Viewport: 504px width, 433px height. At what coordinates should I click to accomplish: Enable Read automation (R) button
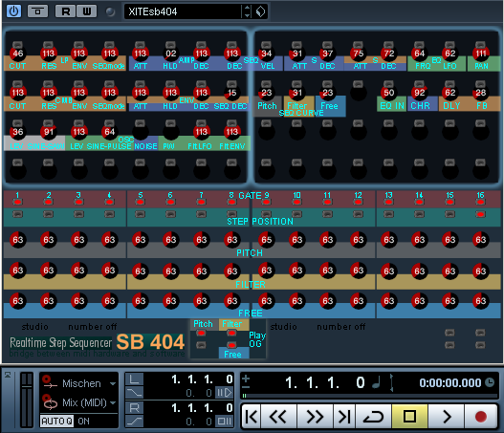tap(66, 11)
